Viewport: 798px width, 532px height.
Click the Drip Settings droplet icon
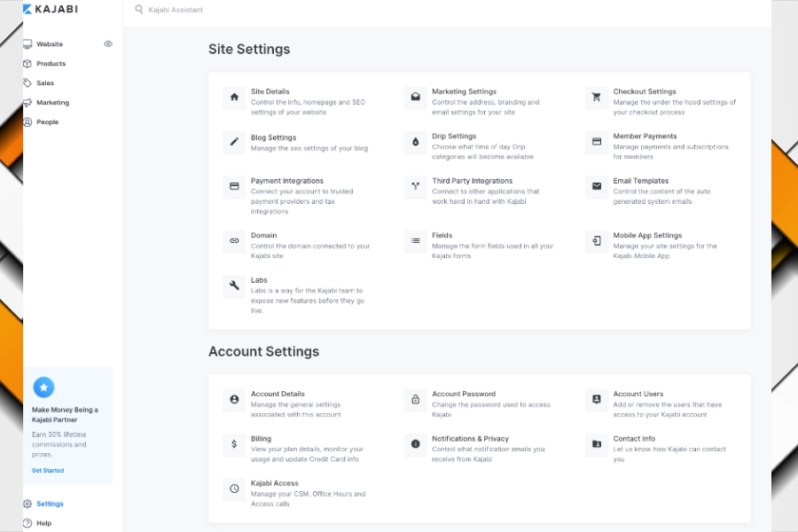[415, 142]
